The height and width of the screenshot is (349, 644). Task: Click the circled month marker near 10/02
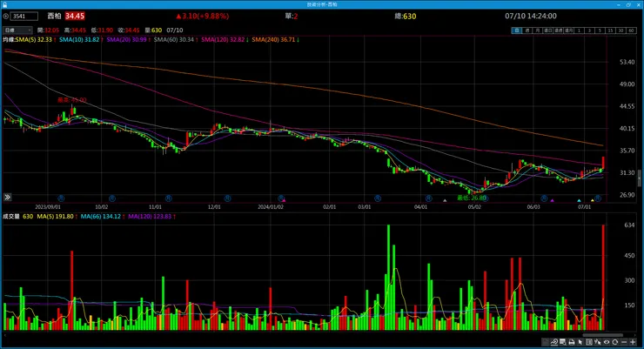[111, 198]
